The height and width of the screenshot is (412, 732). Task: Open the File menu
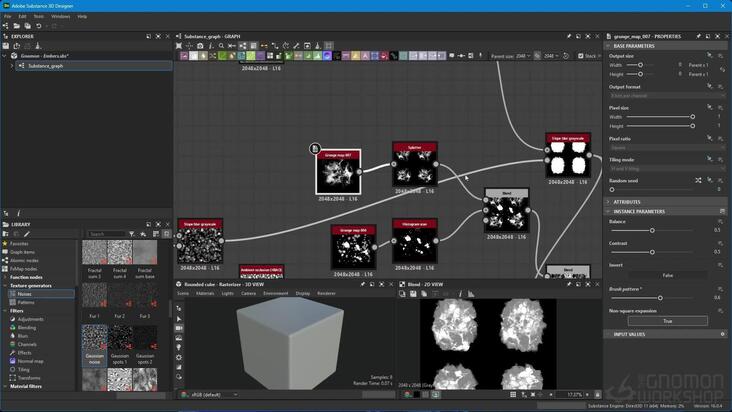click(x=8, y=16)
